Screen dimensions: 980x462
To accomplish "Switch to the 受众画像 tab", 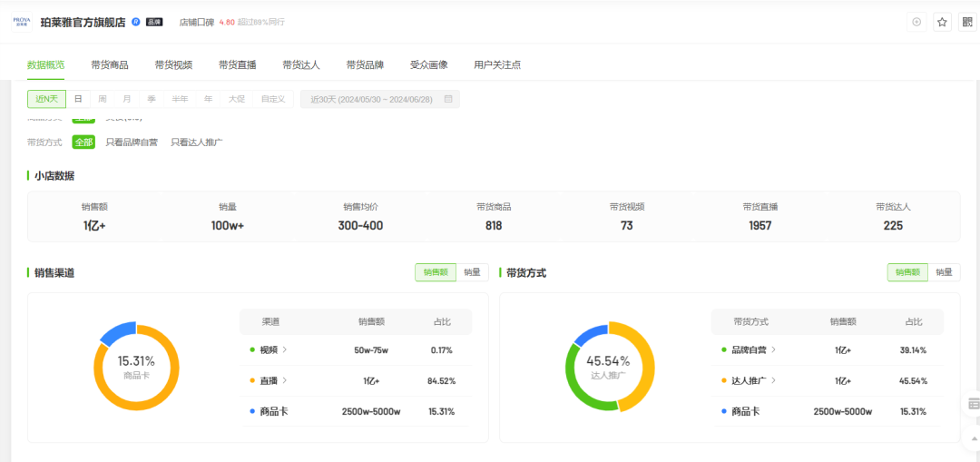I will 428,64.
